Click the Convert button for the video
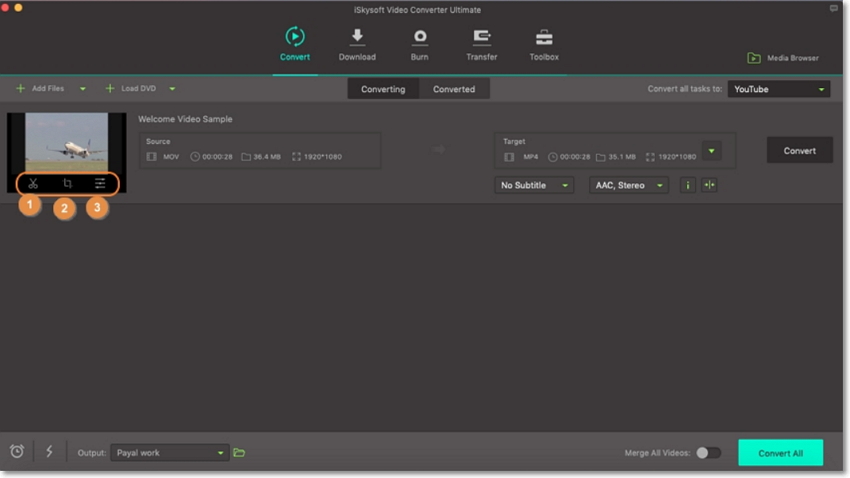Image resolution: width=850 pixels, height=478 pixels. [799, 151]
